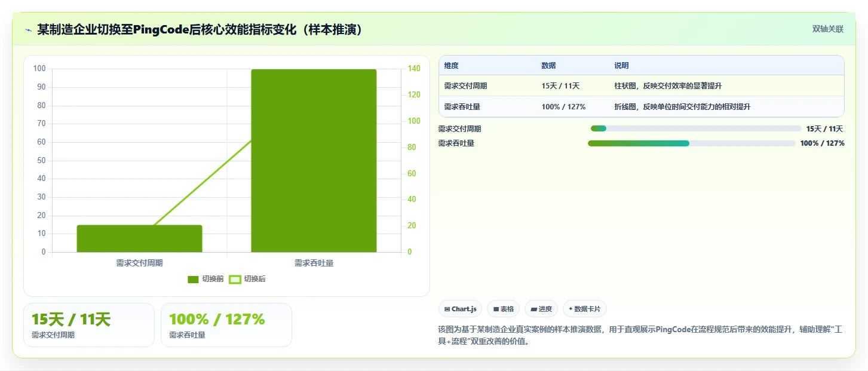868x371 pixels.
Task: Click the x-axis label 需求交付周期
Action: coord(139,263)
